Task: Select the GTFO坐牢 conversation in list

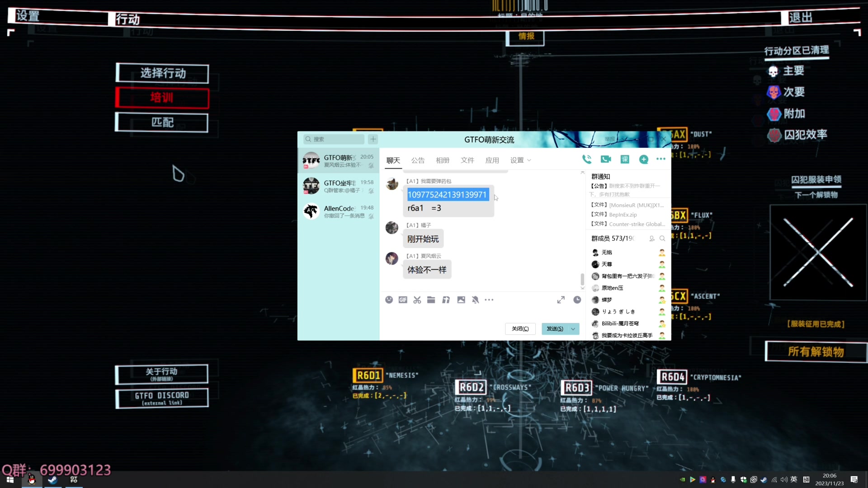Action: pos(338,186)
